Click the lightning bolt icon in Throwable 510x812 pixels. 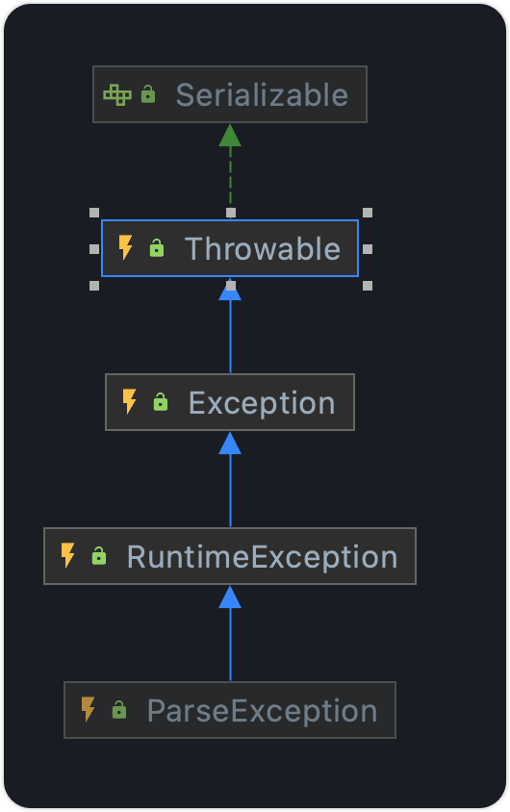[126, 247]
